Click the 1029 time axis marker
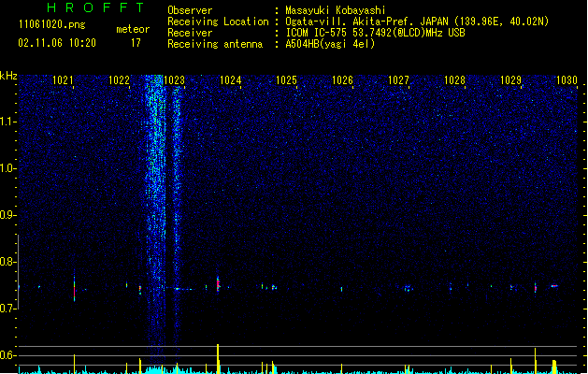 point(510,80)
